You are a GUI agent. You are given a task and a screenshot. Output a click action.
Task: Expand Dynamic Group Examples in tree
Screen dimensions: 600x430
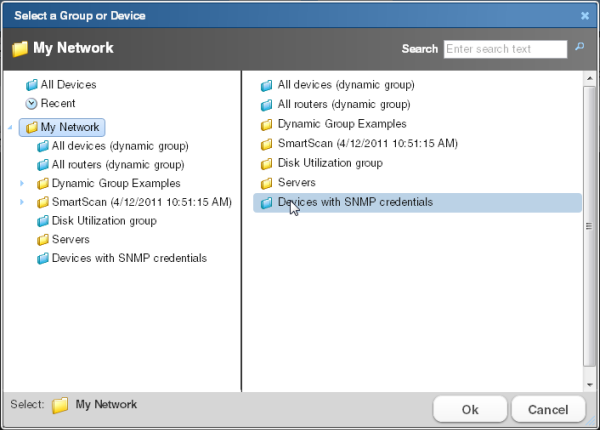(x=22, y=183)
